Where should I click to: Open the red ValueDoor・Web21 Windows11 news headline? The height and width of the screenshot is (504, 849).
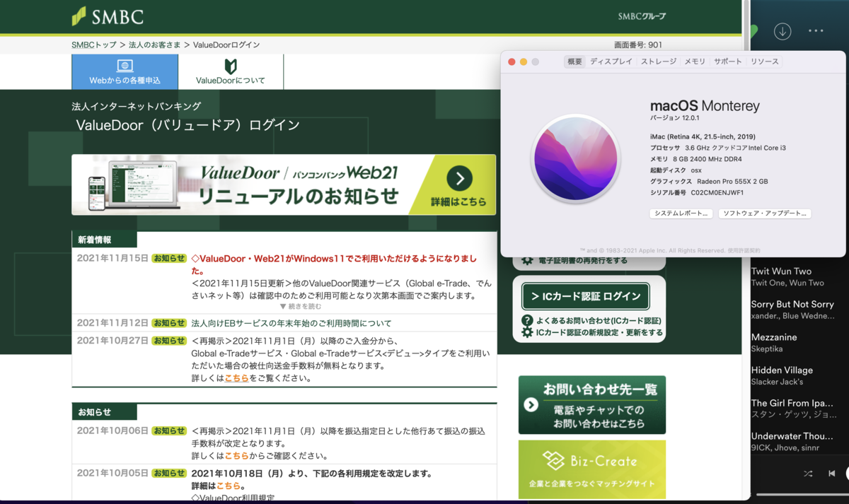[334, 264]
